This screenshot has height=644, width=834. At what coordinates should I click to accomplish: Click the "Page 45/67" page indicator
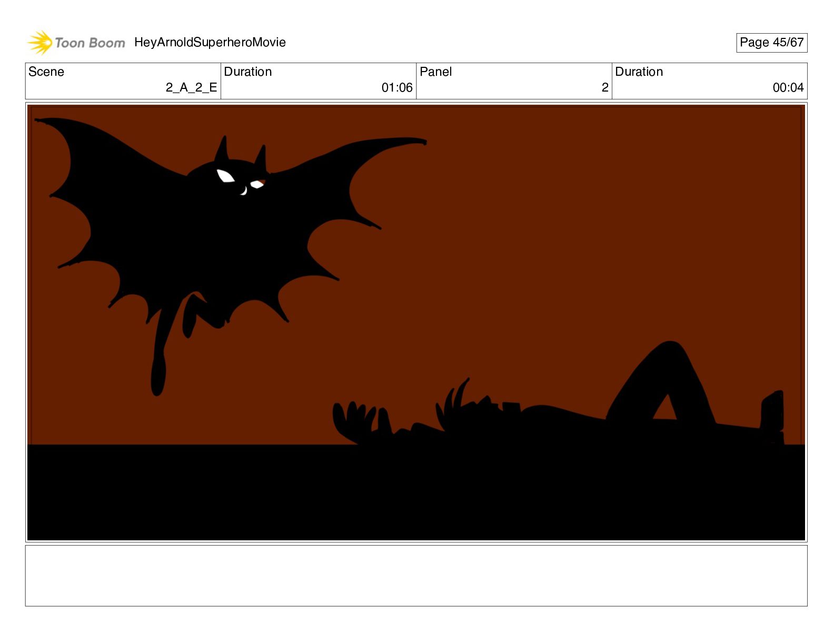coord(771,43)
